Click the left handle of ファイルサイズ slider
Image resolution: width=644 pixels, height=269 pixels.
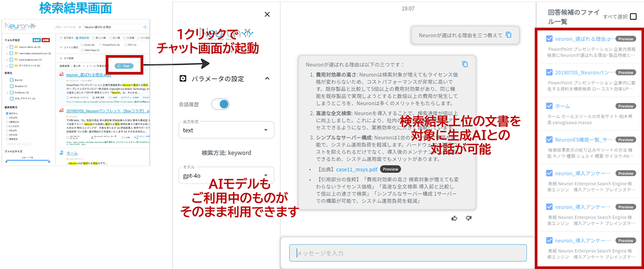[x=7, y=163]
